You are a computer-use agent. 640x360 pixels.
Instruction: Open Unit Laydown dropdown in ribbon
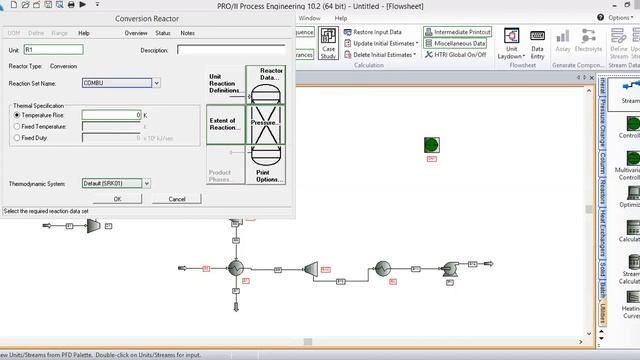click(x=511, y=43)
